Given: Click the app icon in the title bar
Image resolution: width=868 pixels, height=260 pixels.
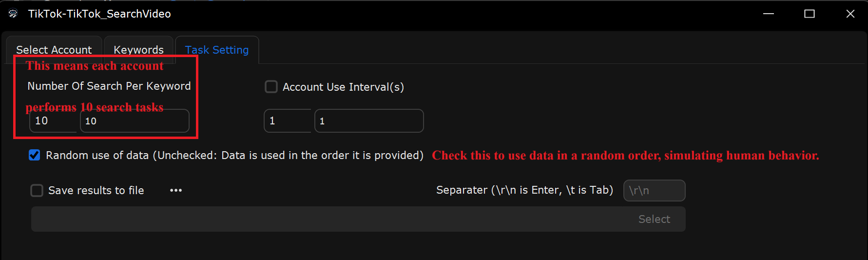Looking at the screenshot, I should pos(13,14).
